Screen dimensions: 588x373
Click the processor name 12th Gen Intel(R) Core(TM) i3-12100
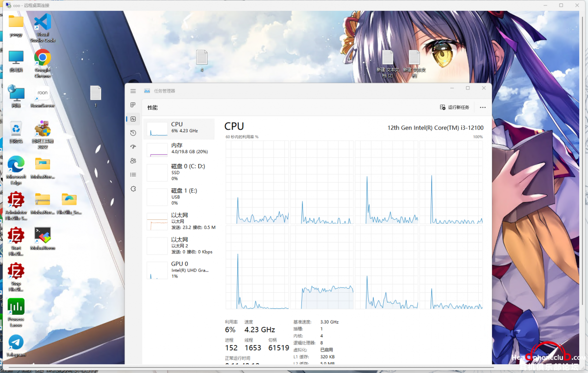pyautogui.click(x=436, y=128)
